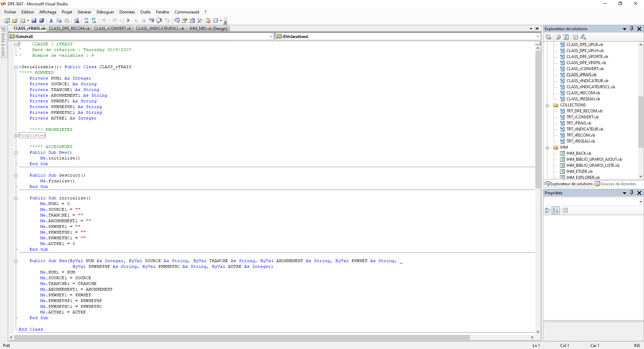This screenshot has width=644, height=349.
Task: Toggle alphabetical sort in Propriétés panel
Action: (x=555, y=210)
